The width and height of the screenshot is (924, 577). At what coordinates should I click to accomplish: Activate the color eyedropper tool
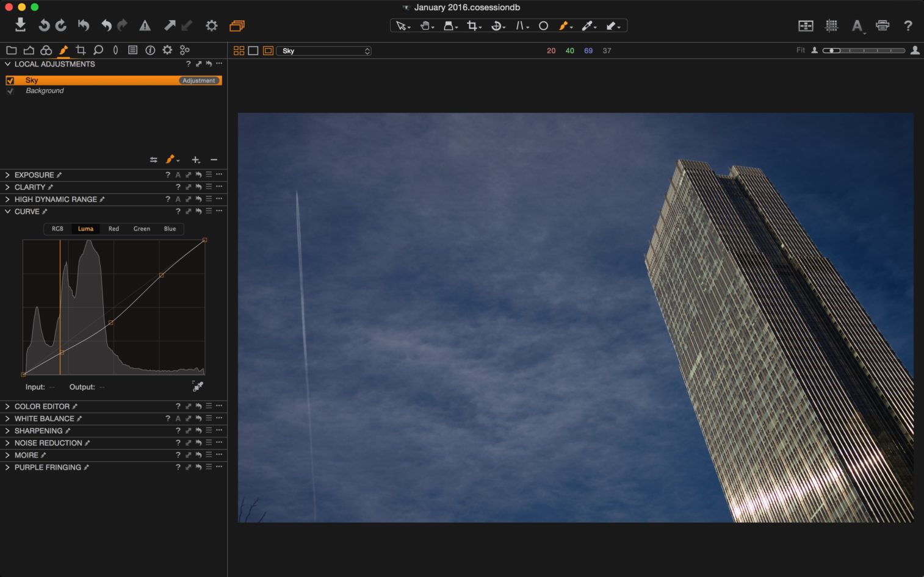[587, 26]
